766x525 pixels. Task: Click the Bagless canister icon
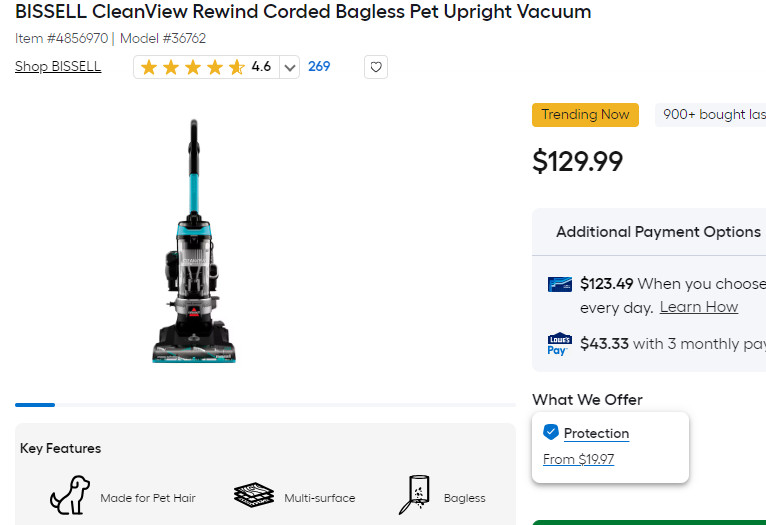[414, 495]
